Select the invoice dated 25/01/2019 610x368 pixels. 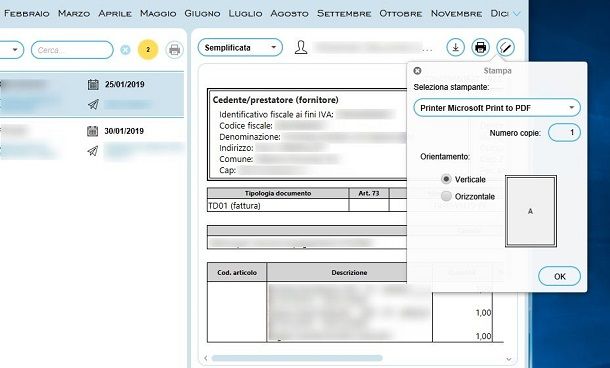pos(92,94)
